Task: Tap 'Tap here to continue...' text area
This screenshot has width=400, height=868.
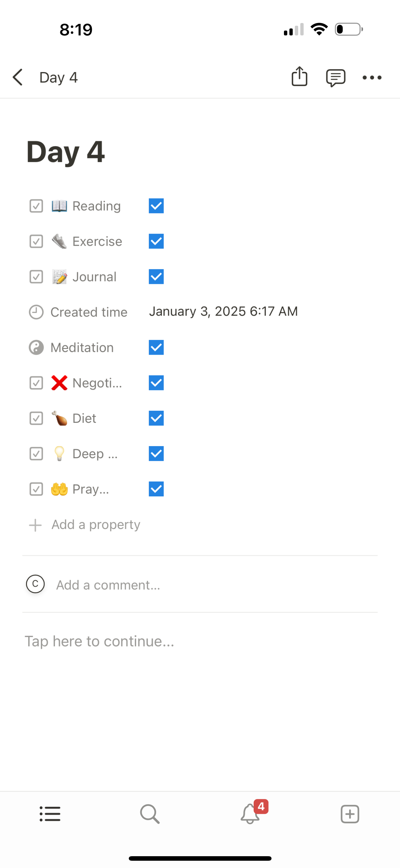Action: point(99,641)
